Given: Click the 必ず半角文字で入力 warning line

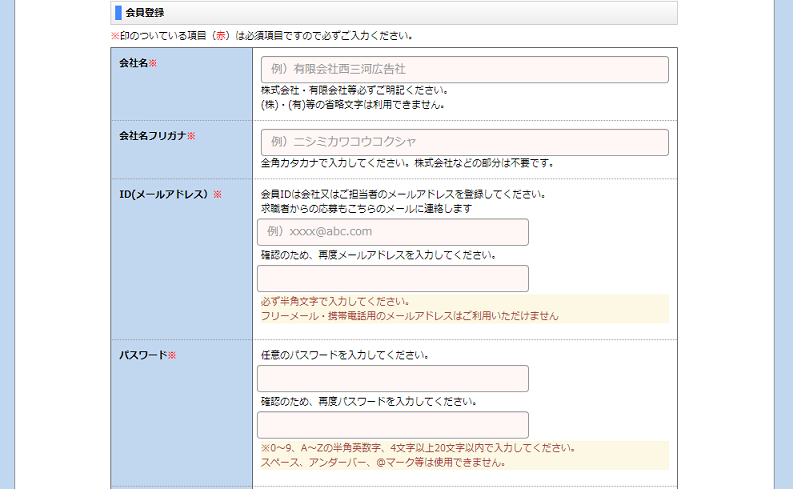Looking at the screenshot, I should [334, 301].
